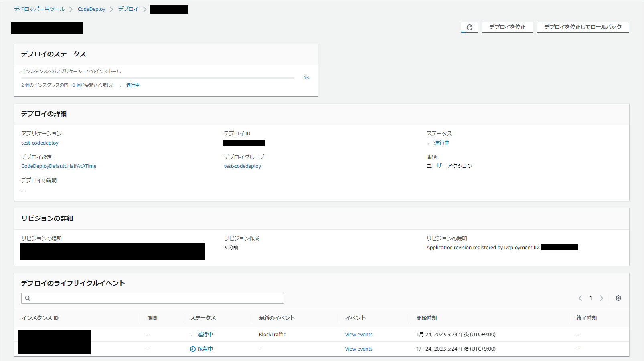Click the previous page chevron in lifecycle events

(580, 298)
